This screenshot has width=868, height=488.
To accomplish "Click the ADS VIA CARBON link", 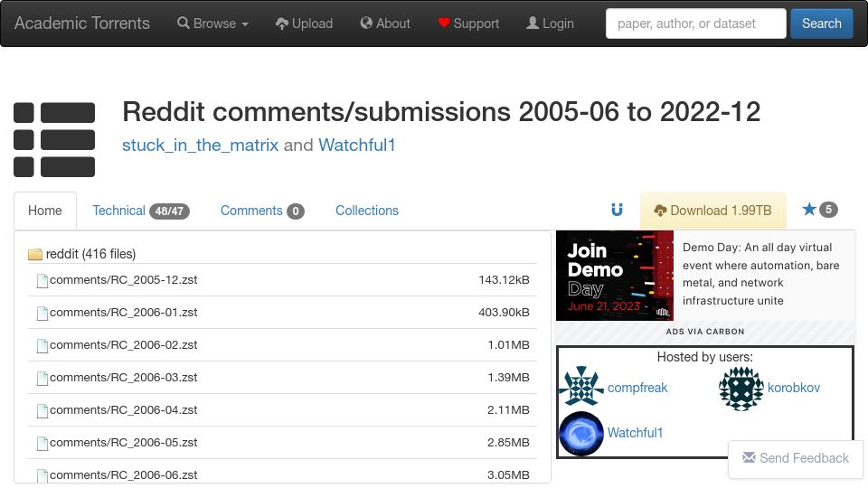I will pyautogui.click(x=705, y=332).
